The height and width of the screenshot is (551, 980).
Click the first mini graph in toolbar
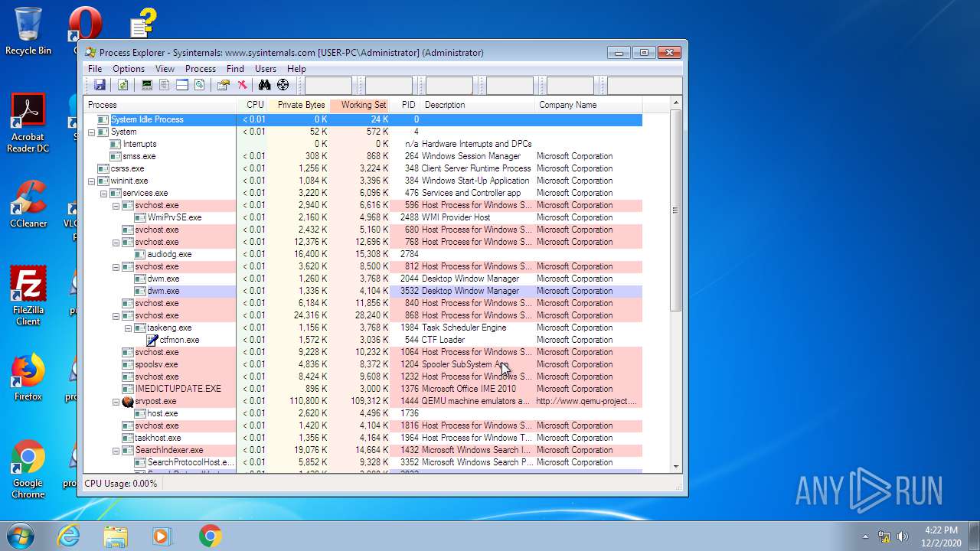328,86
